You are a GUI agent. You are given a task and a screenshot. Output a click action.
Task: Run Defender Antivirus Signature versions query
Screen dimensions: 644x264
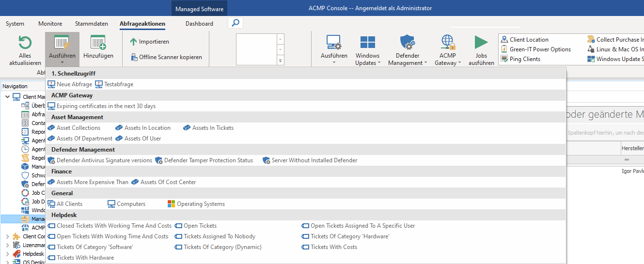[100, 160]
